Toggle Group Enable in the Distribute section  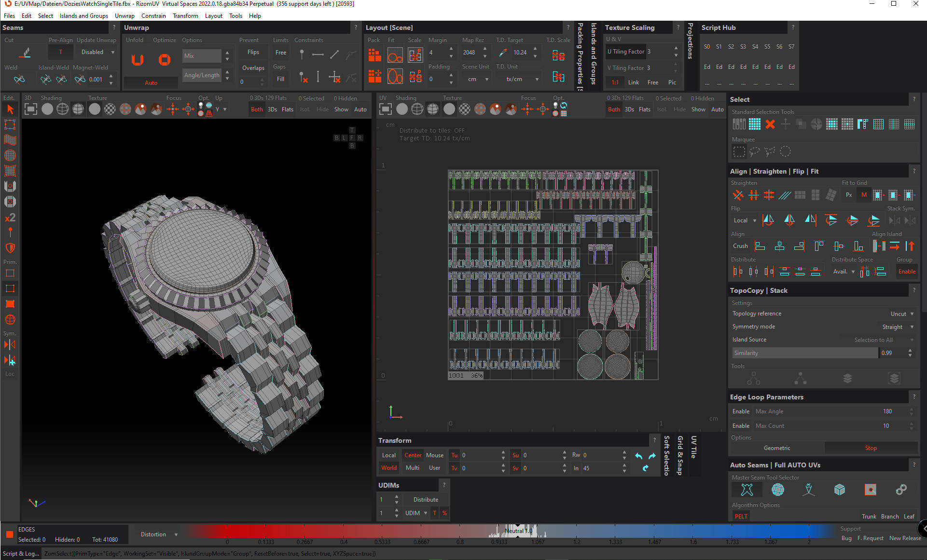pyautogui.click(x=906, y=272)
